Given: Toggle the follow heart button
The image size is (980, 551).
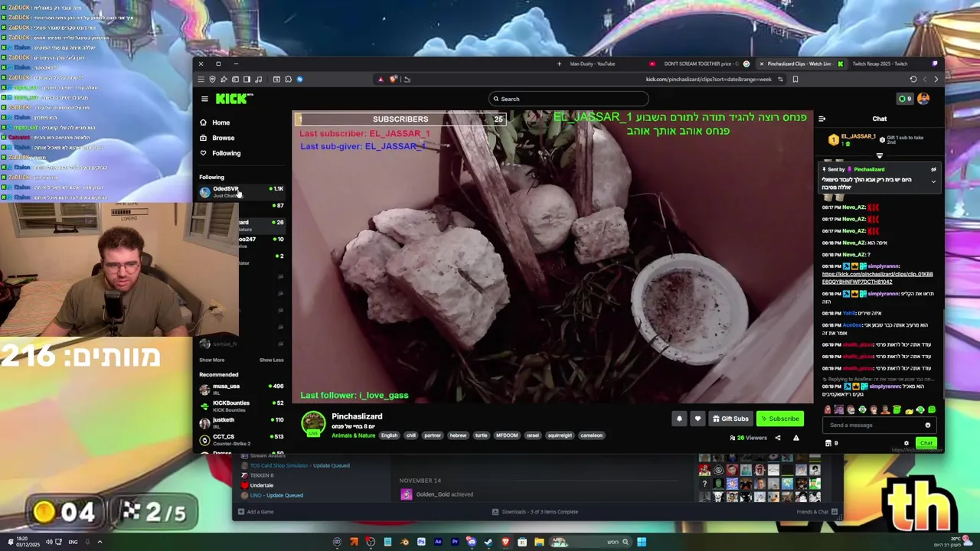Looking at the screenshot, I should pyautogui.click(x=697, y=419).
